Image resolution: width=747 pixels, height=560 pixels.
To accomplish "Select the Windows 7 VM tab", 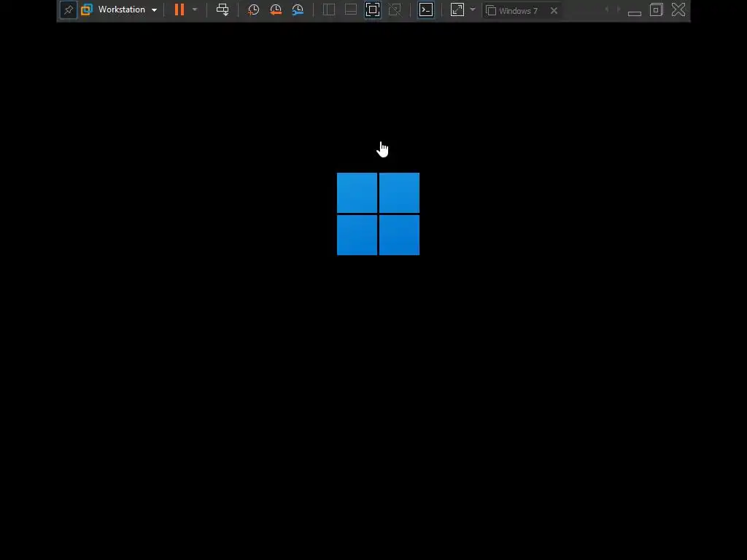I will (517, 10).
